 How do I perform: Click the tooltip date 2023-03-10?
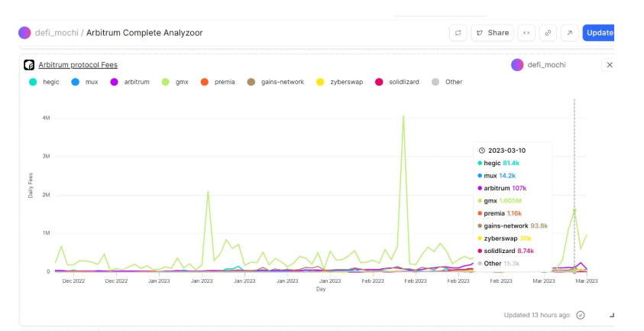coord(506,151)
